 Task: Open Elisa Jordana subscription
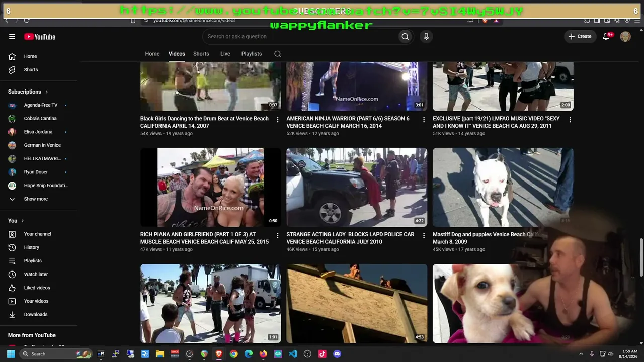click(x=39, y=132)
